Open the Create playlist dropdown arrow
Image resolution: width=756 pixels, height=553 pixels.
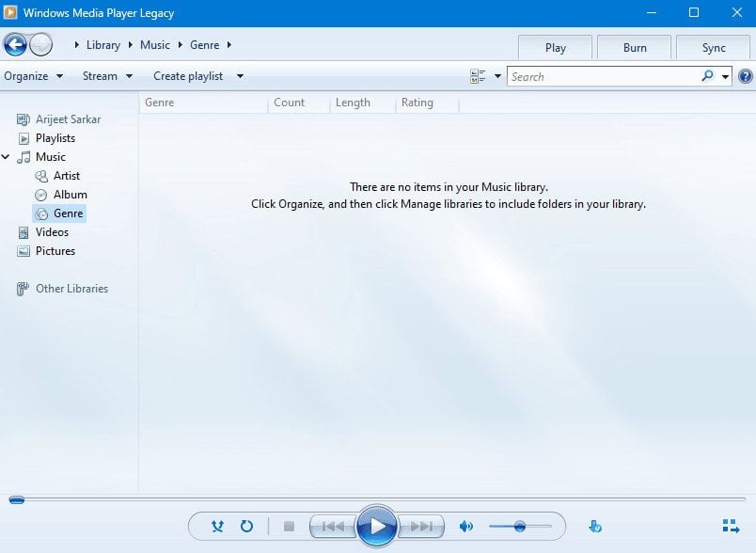pyautogui.click(x=240, y=76)
